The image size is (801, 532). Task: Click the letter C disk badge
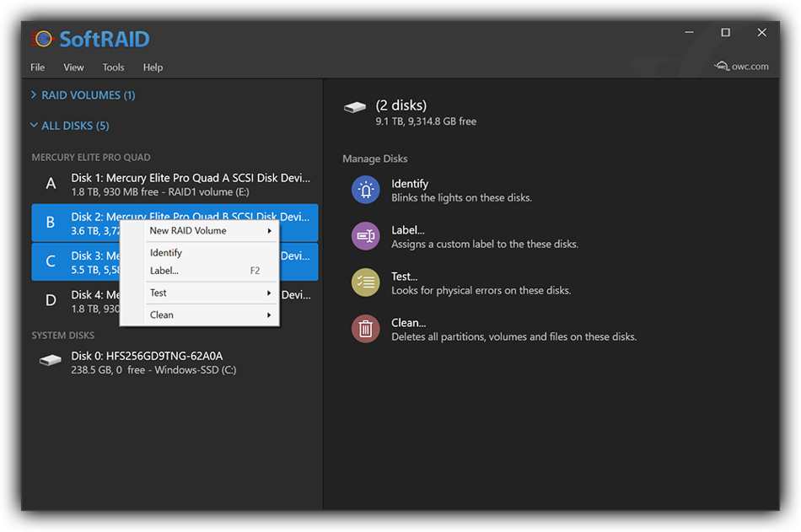(x=50, y=261)
